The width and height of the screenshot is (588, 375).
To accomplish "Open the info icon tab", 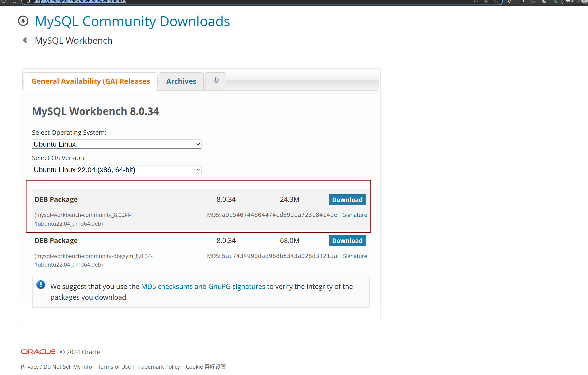I will coord(216,81).
